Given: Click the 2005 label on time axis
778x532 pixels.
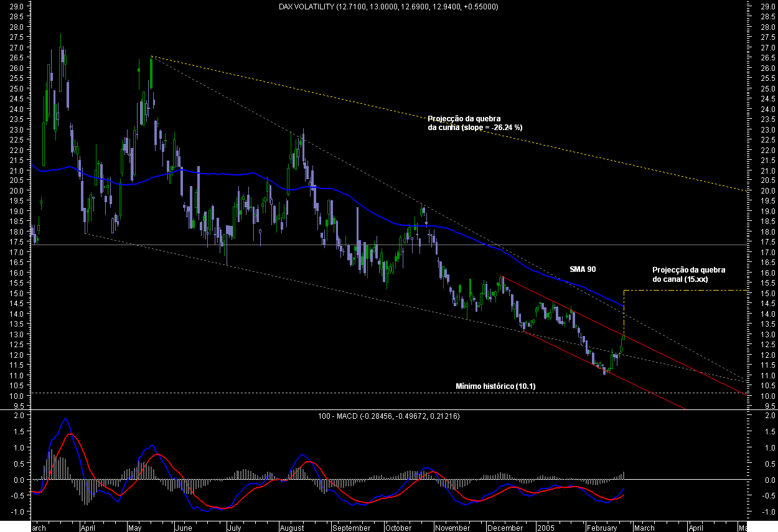Looking at the screenshot, I should (x=547, y=528).
